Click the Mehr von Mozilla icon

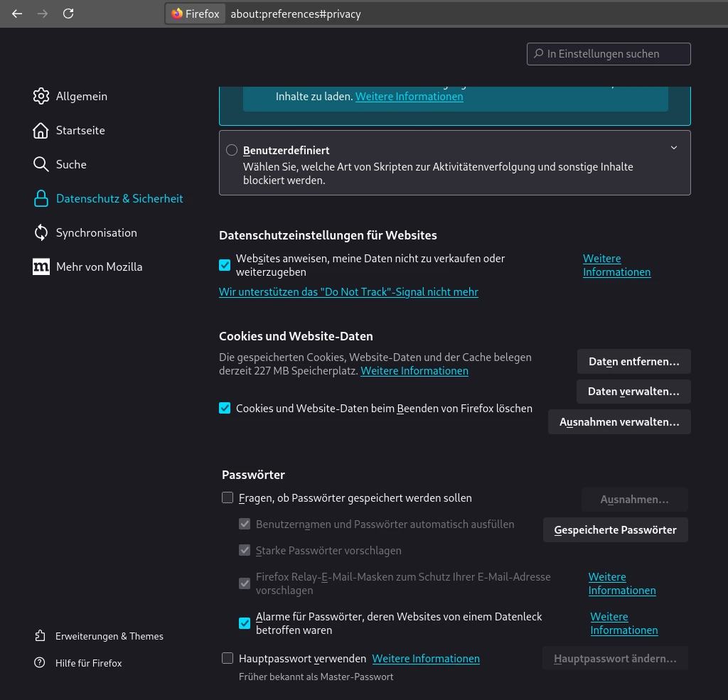(41, 266)
